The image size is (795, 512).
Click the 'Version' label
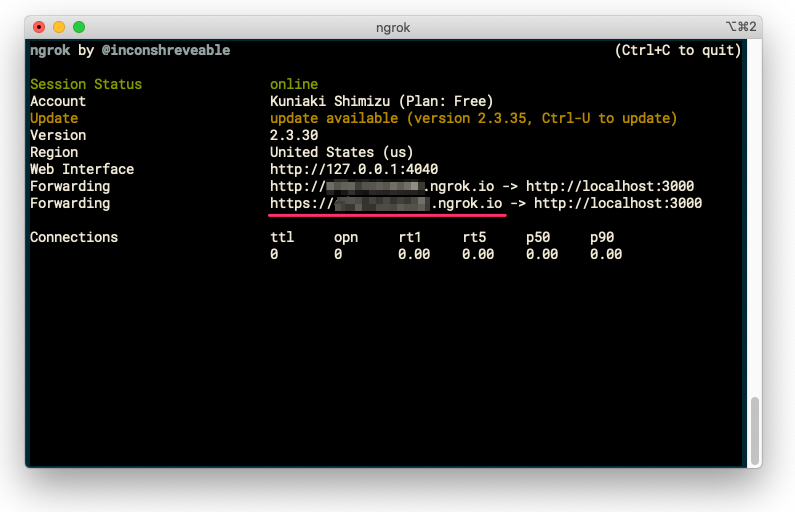[x=58, y=135]
